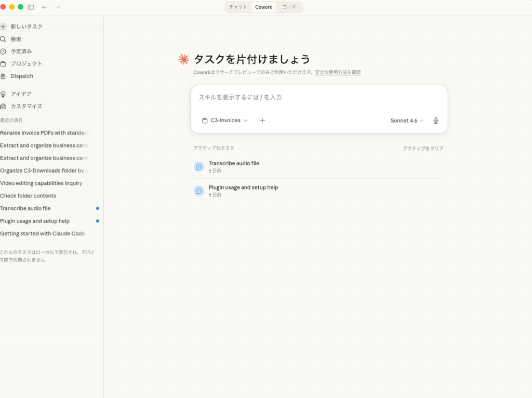This screenshot has width=532, height=398.
Task: Click the plus attach icon in prompt box
Action: (262, 121)
